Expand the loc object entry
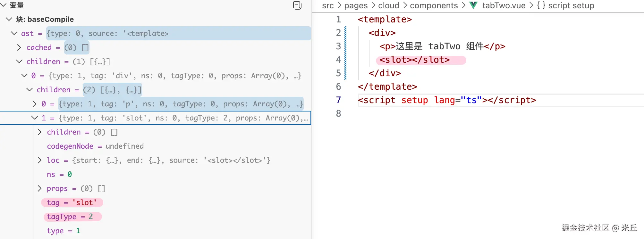This screenshot has height=239, width=644. tap(40, 160)
